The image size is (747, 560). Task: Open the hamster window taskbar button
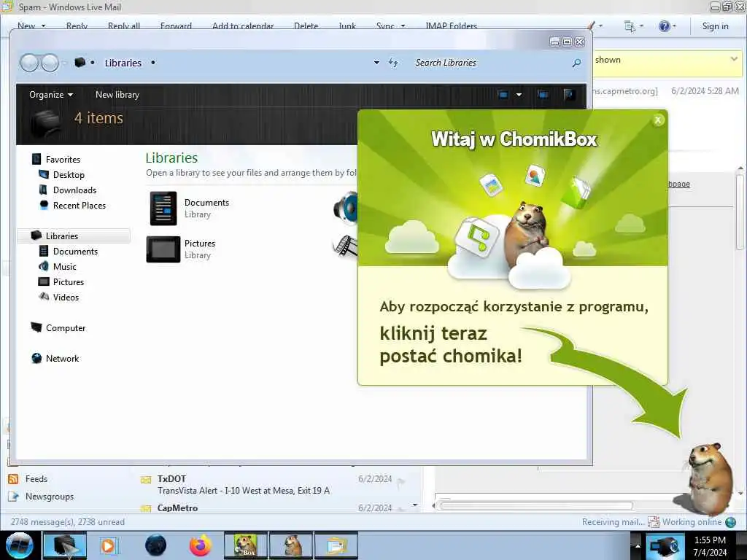(291, 545)
